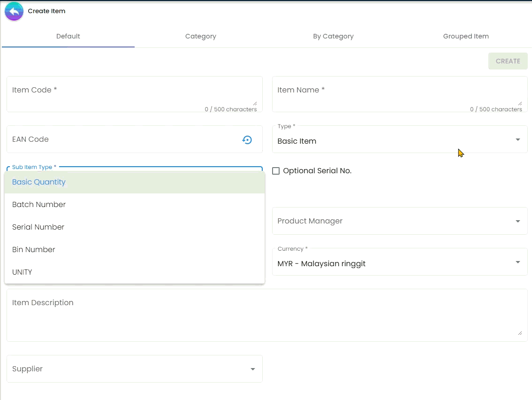The height and width of the screenshot is (400, 532).
Task: Enable the Optional Serial No. checkbox
Action: click(276, 171)
